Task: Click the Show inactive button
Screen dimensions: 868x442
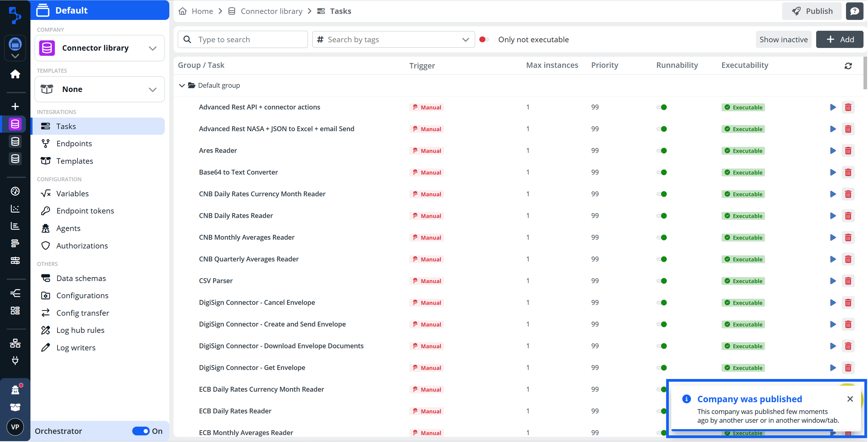Action: pyautogui.click(x=783, y=39)
